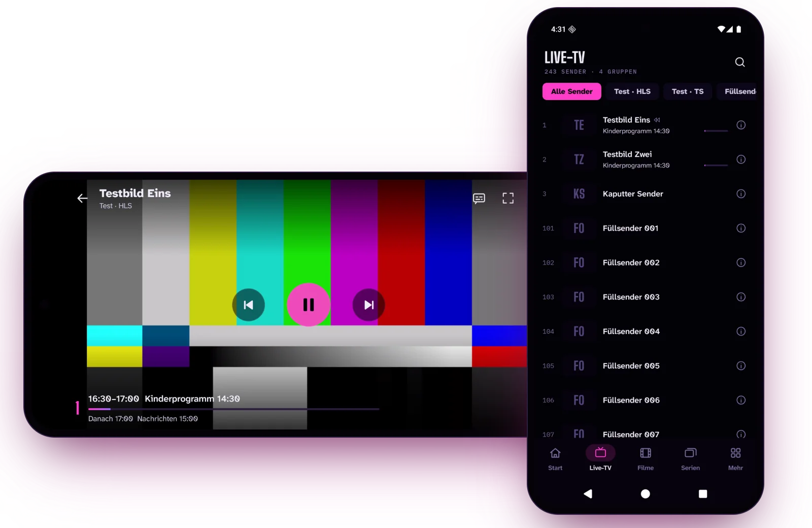Select the Füllsender 002 channel
Image resolution: width=812 pixels, height=528 pixels.
pyautogui.click(x=645, y=263)
